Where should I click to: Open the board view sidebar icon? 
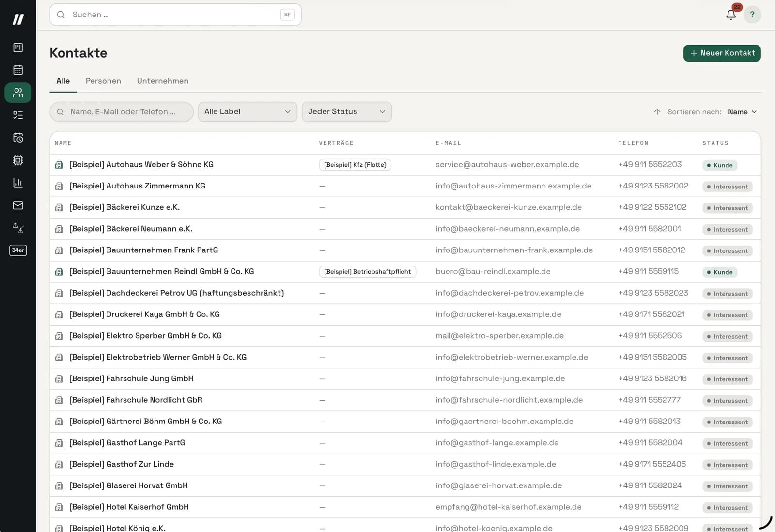(x=18, y=47)
